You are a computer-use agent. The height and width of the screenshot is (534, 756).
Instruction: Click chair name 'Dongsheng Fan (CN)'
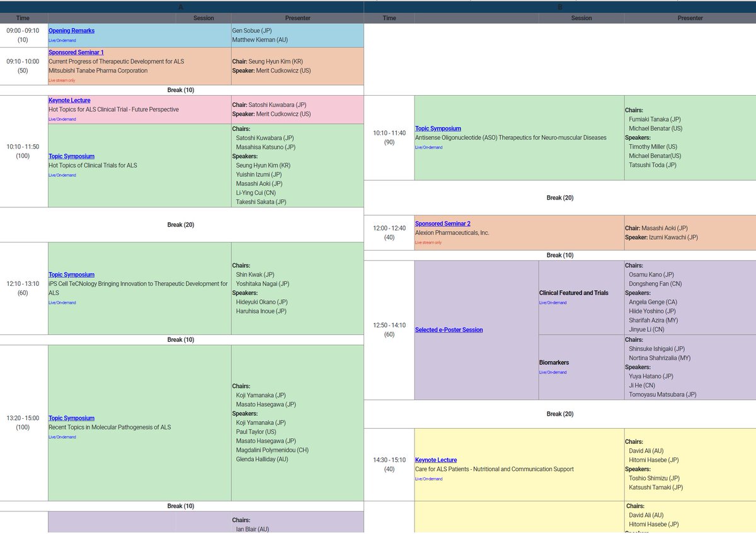pyautogui.click(x=655, y=284)
